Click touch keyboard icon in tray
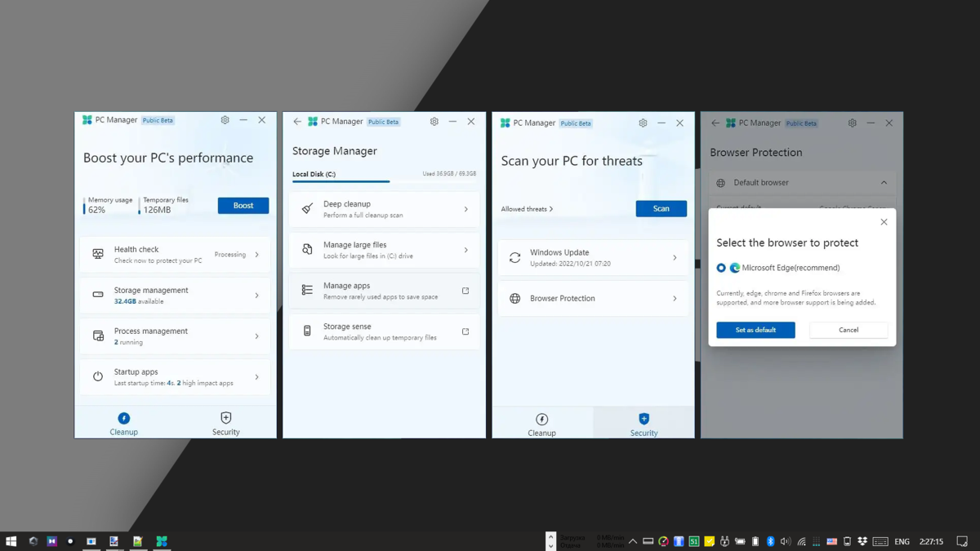Image resolution: width=980 pixels, height=551 pixels. click(x=880, y=541)
